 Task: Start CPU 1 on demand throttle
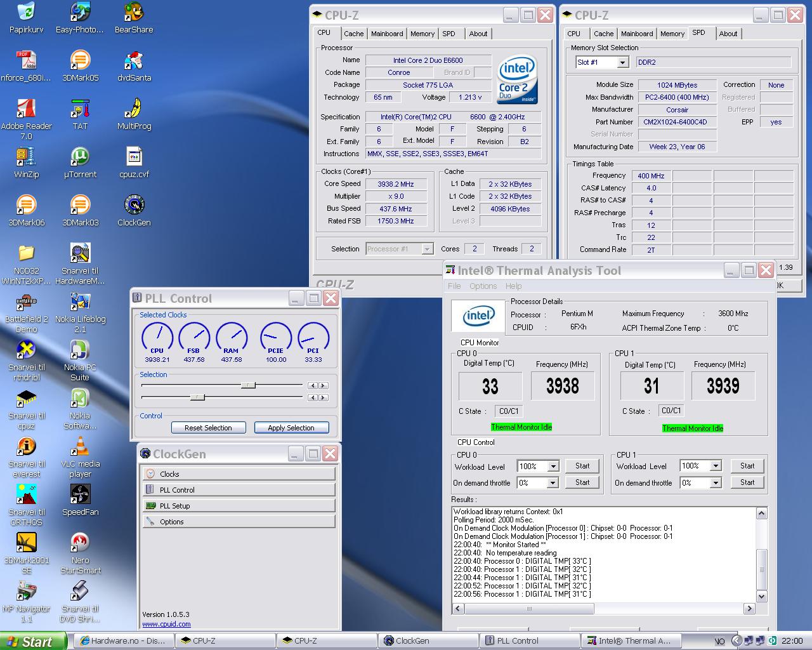pyautogui.click(x=747, y=482)
